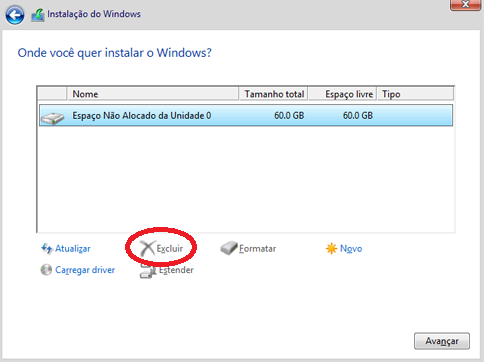Click the Carregar driver disc icon
Viewport: 484px width, 362px height.
pos(46,270)
